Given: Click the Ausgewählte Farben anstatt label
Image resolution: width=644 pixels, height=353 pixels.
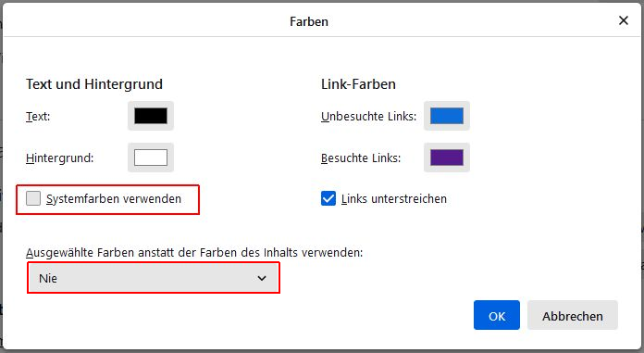Looking at the screenshot, I should click(x=194, y=252).
